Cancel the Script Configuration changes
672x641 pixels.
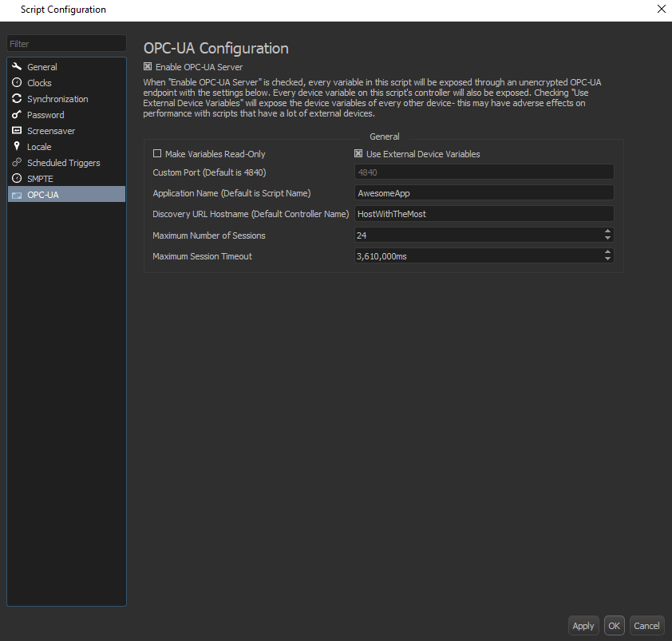point(646,625)
